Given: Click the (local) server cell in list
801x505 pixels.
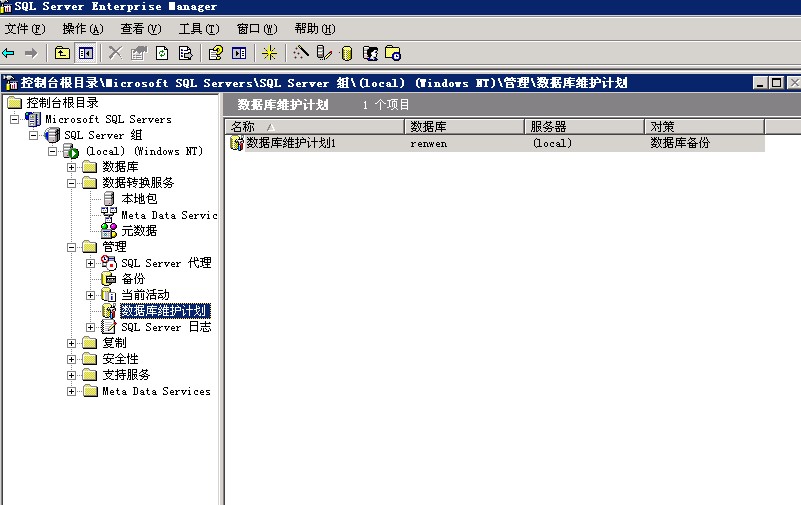Looking at the screenshot, I should tap(552, 143).
